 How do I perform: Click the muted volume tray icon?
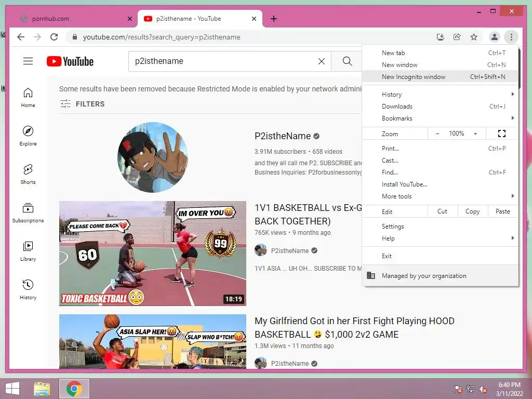tap(483, 389)
